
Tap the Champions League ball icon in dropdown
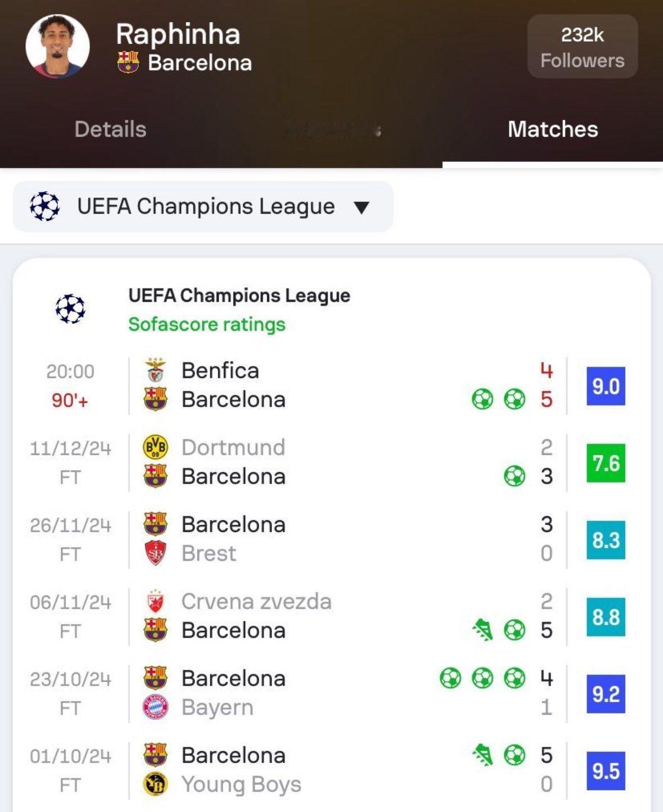click(x=44, y=206)
